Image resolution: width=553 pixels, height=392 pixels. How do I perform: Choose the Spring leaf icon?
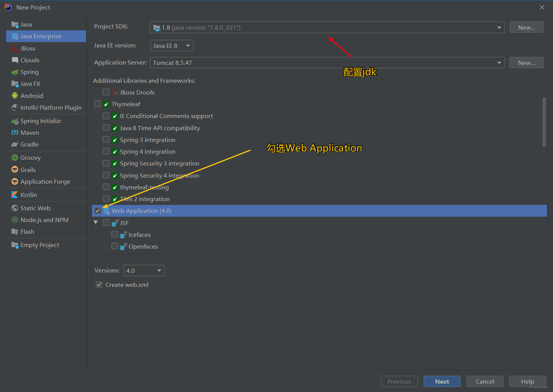click(x=15, y=72)
